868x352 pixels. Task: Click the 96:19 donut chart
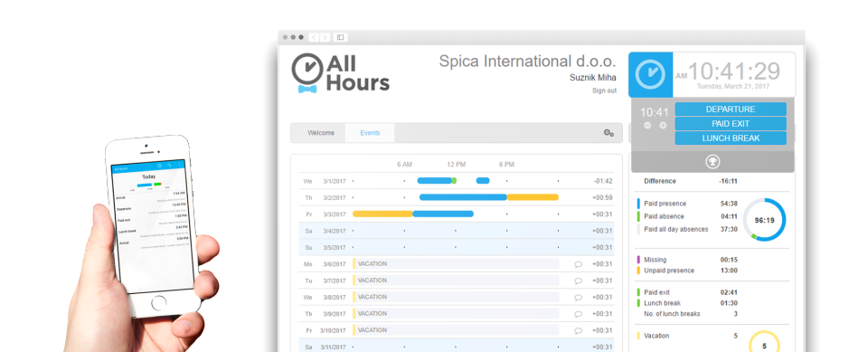click(x=764, y=220)
